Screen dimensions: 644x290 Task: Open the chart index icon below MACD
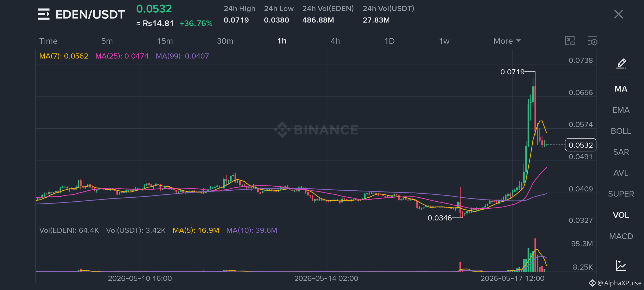[621, 265]
